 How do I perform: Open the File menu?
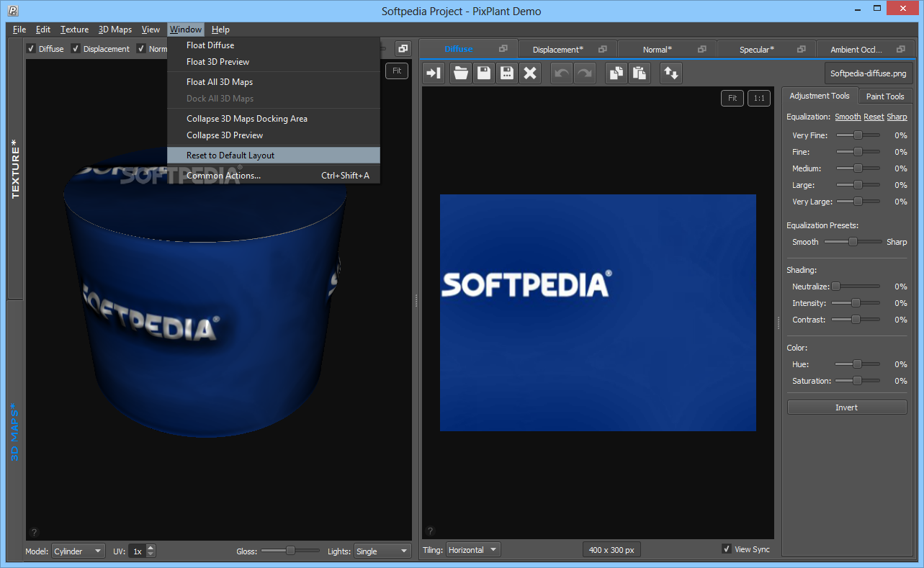(x=19, y=30)
